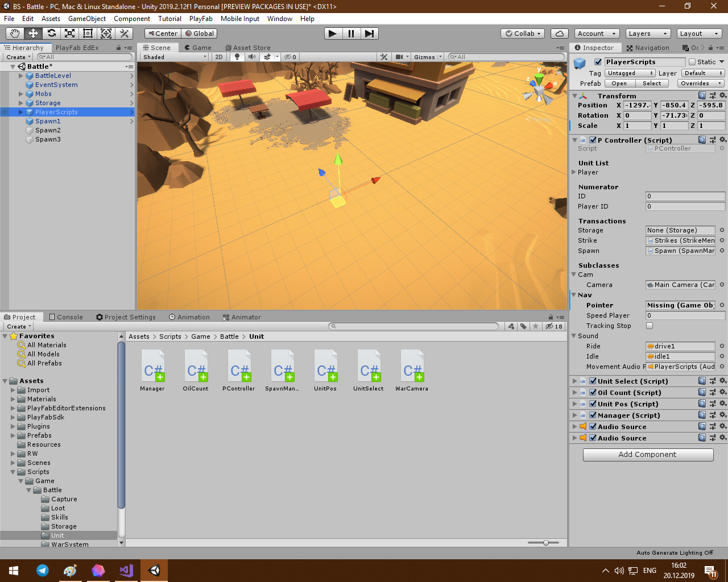Toggle 2D scene view mode
This screenshot has width=728, height=582.
[x=219, y=57]
